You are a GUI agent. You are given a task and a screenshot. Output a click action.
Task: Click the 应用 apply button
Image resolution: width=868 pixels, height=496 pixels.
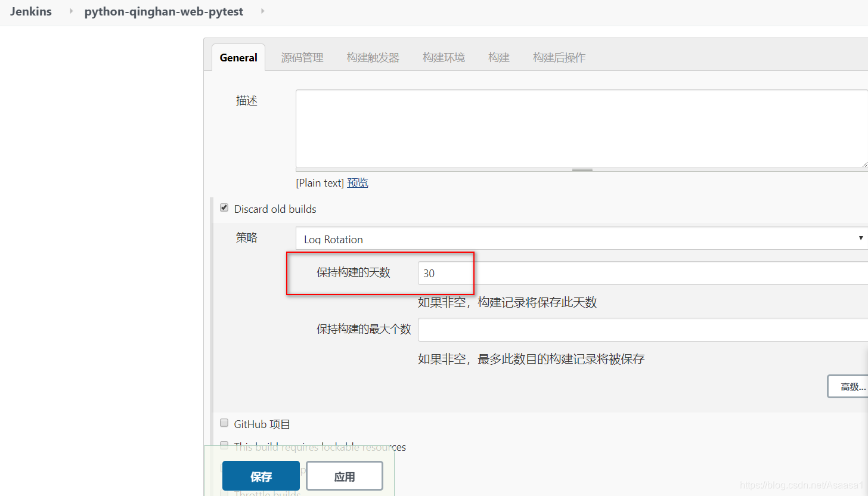pos(345,476)
